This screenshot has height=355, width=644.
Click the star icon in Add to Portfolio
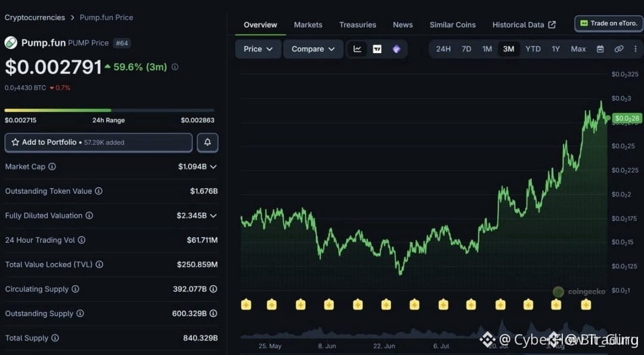point(15,143)
